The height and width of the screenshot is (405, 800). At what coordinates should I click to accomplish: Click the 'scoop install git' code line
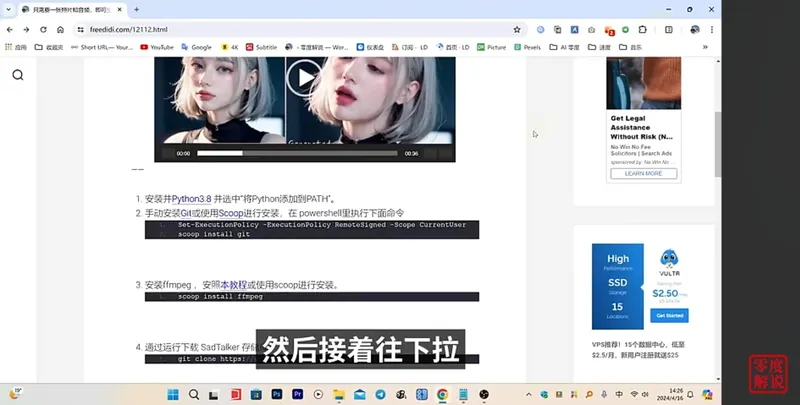tap(214, 234)
